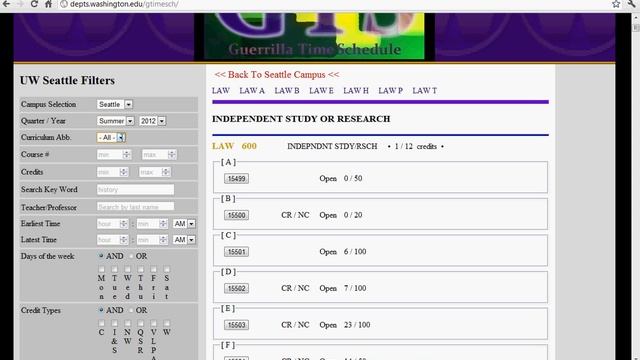Viewport: 640px width, 360px height.
Task: Open the LAW B curriculum tab
Action: coord(287,91)
